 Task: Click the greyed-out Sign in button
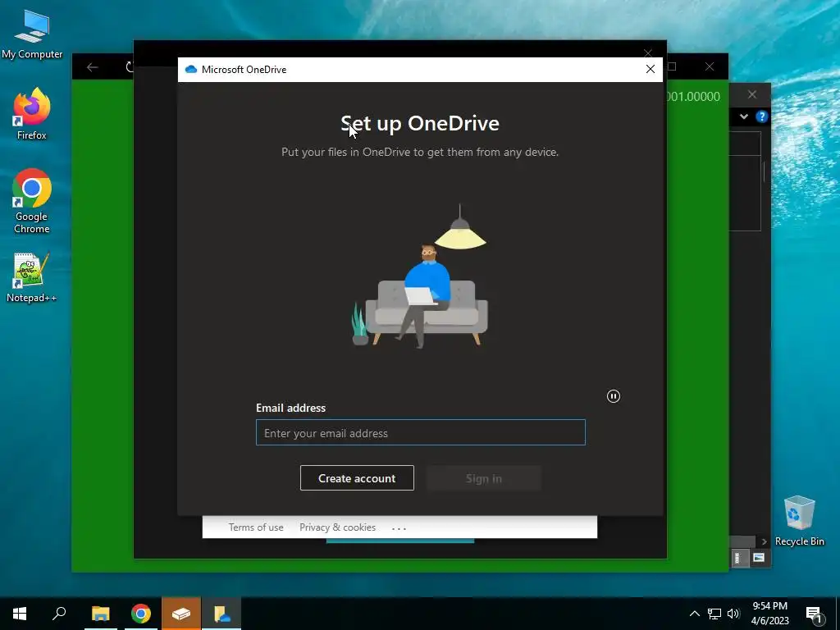[x=484, y=478]
